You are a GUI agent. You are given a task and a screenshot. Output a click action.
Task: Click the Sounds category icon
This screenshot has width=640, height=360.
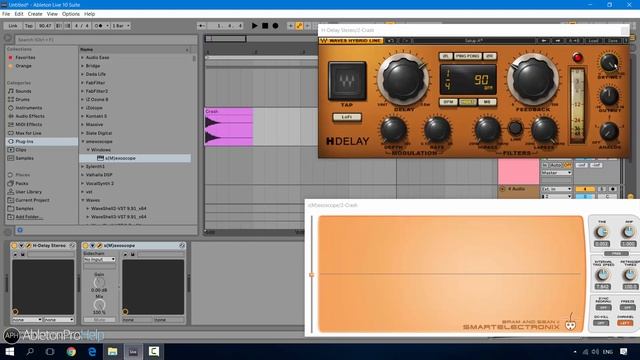11,91
